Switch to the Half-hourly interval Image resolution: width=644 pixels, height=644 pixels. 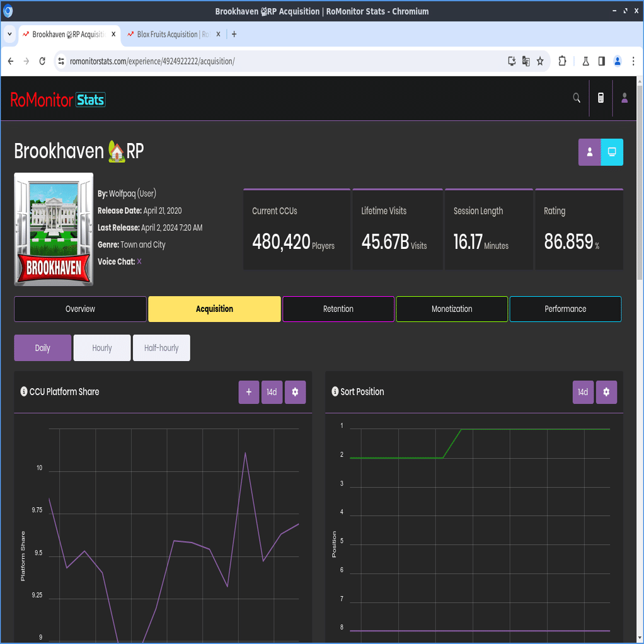tap(161, 348)
